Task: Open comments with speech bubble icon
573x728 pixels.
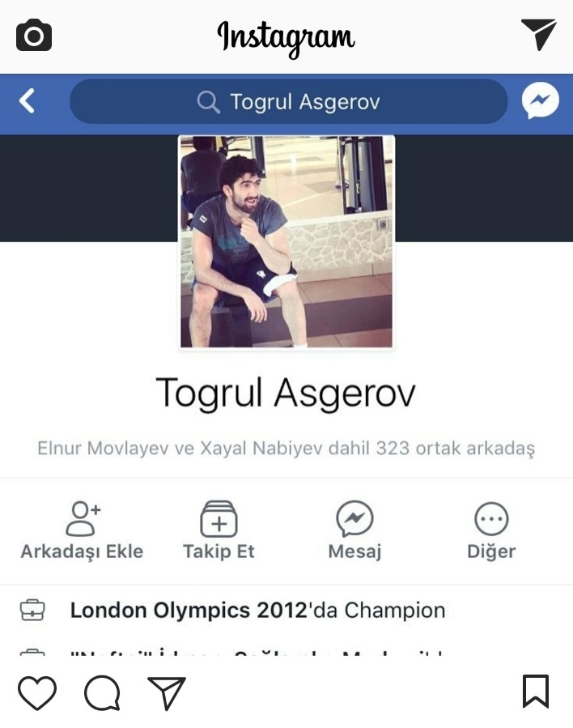Action: tap(102, 692)
